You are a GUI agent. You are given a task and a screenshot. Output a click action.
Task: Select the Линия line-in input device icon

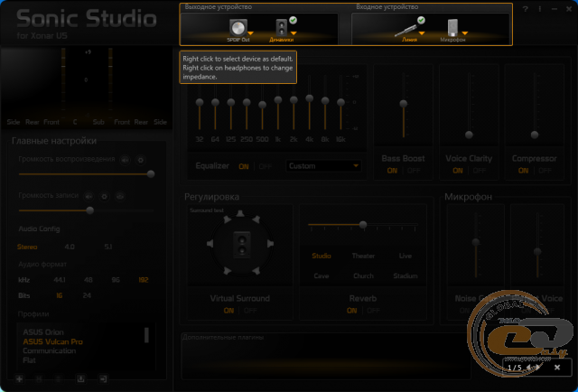[406, 31]
